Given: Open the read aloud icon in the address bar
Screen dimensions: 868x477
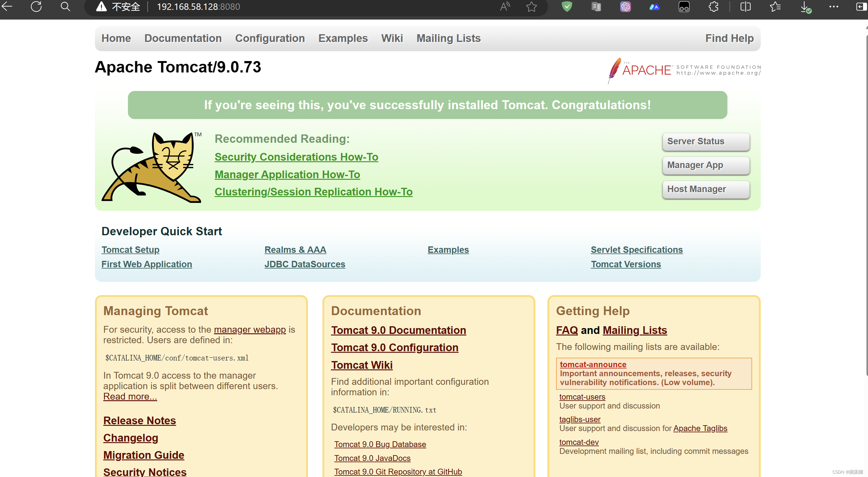Looking at the screenshot, I should coord(505,6).
